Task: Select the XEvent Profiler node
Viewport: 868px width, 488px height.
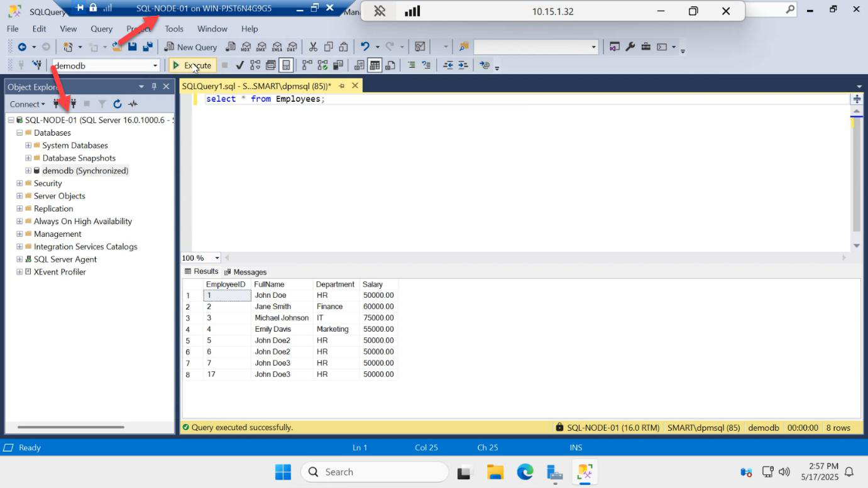Action: pyautogui.click(x=60, y=272)
